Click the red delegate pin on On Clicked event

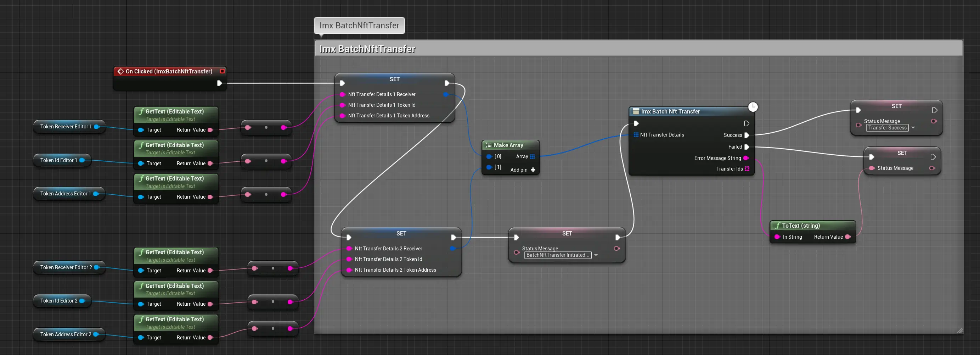[222, 71]
